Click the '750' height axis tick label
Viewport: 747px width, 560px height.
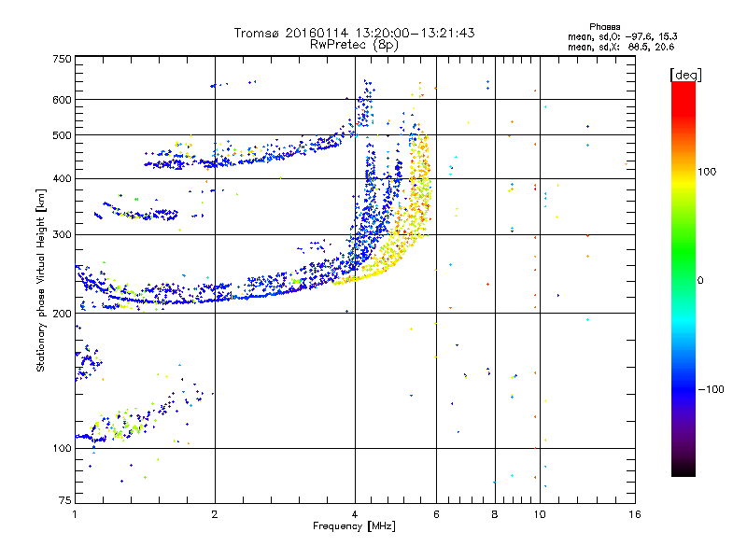[62, 59]
